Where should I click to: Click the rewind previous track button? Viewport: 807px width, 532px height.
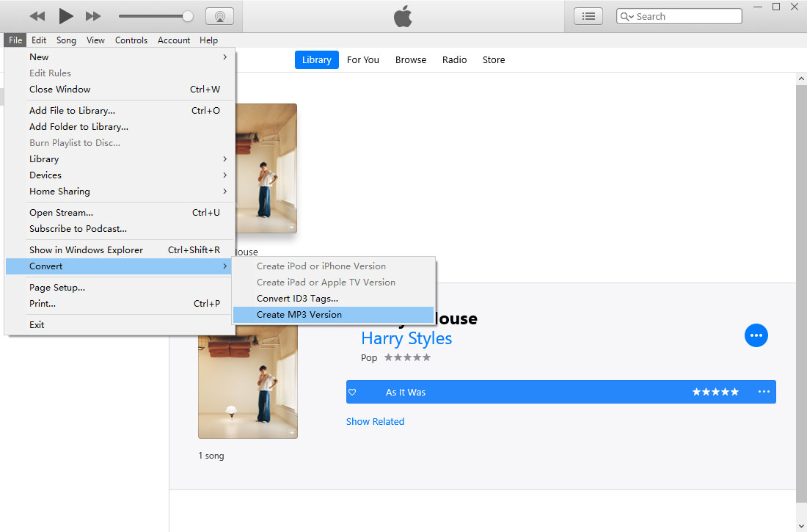(37, 16)
